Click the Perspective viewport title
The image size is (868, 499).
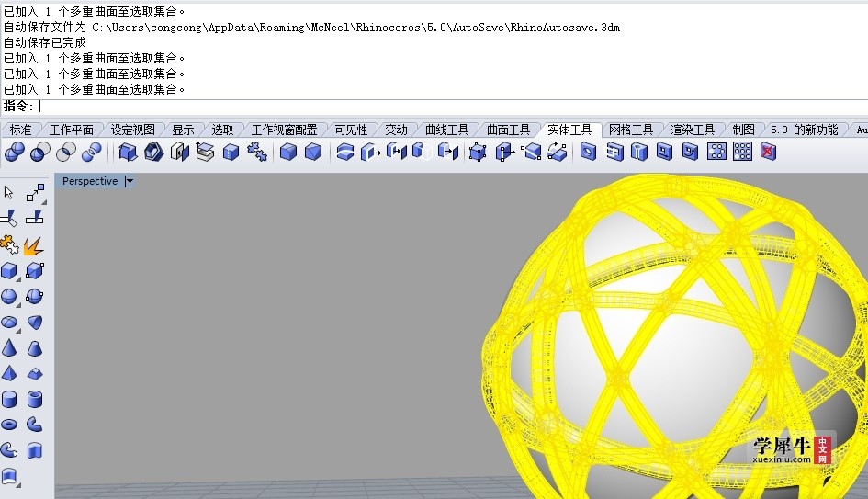point(90,181)
